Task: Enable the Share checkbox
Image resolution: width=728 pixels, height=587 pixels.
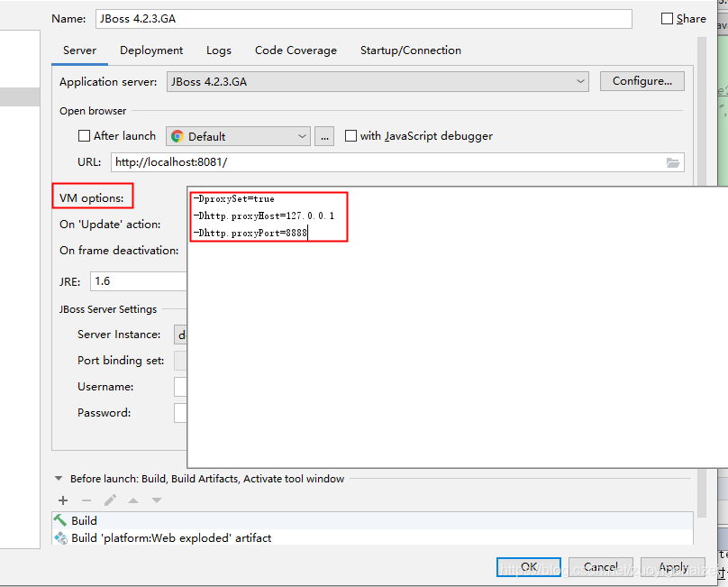Action: point(667,19)
